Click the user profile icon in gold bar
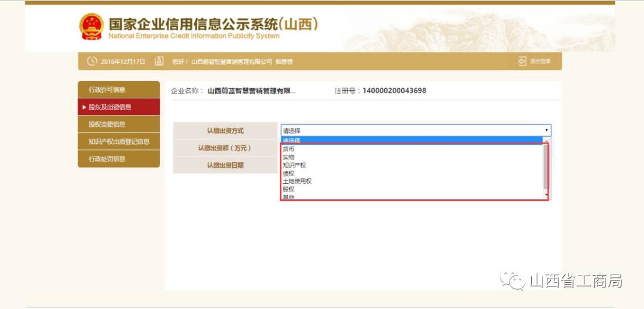This screenshot has height=309, width=644. coord(159,61)
